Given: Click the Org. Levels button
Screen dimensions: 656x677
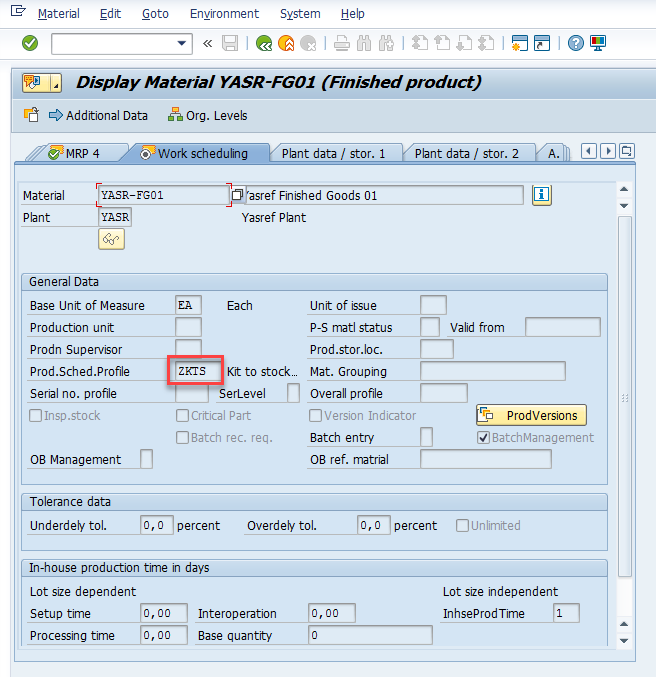Looking at the screenshot, I should click(x=208, y=115).
